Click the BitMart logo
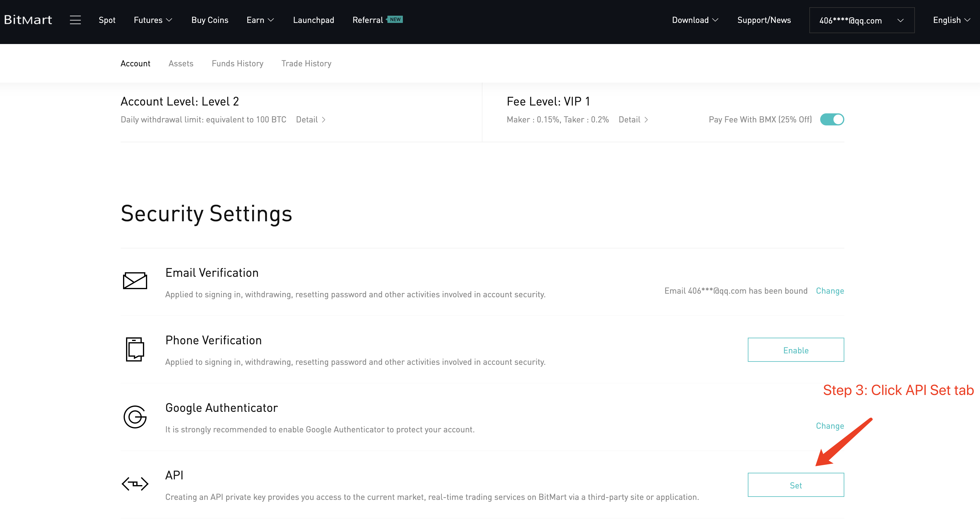 click(x=28, y=20)
